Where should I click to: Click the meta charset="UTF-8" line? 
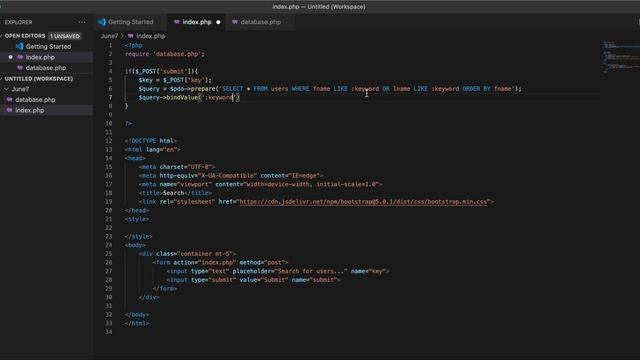pos(177,167)
